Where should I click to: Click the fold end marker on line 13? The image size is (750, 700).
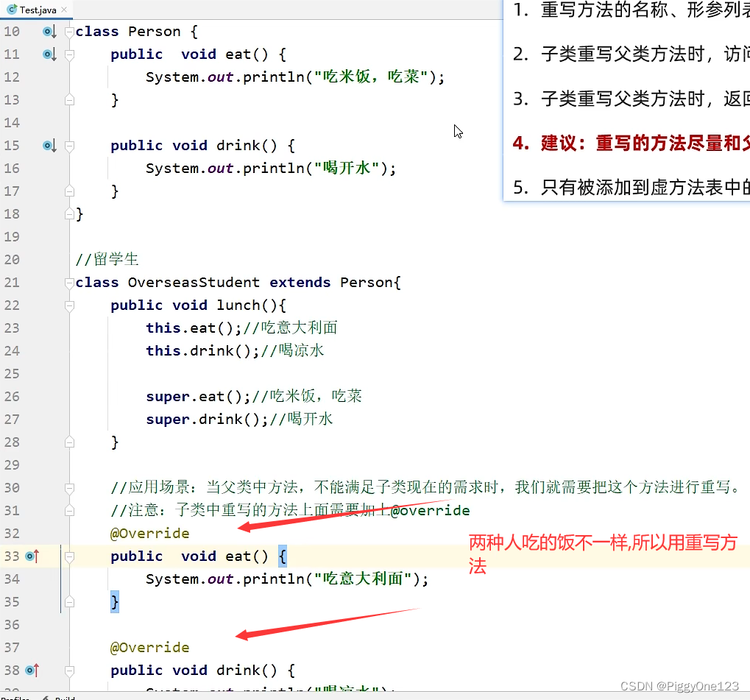[x=69, y=100]
